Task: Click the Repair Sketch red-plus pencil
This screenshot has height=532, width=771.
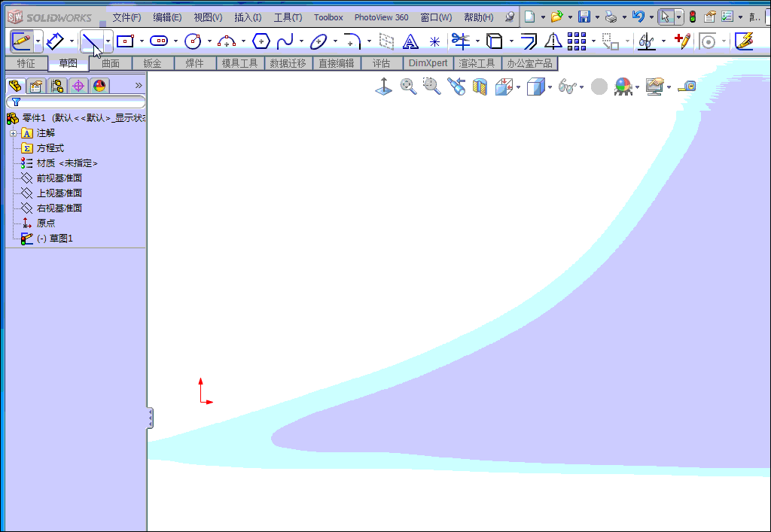Action: pos(683,41)
